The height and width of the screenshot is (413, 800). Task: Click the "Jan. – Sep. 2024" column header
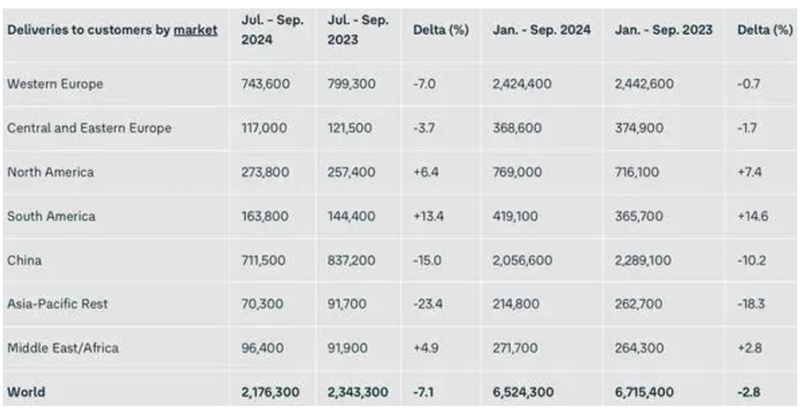(541, 30)
